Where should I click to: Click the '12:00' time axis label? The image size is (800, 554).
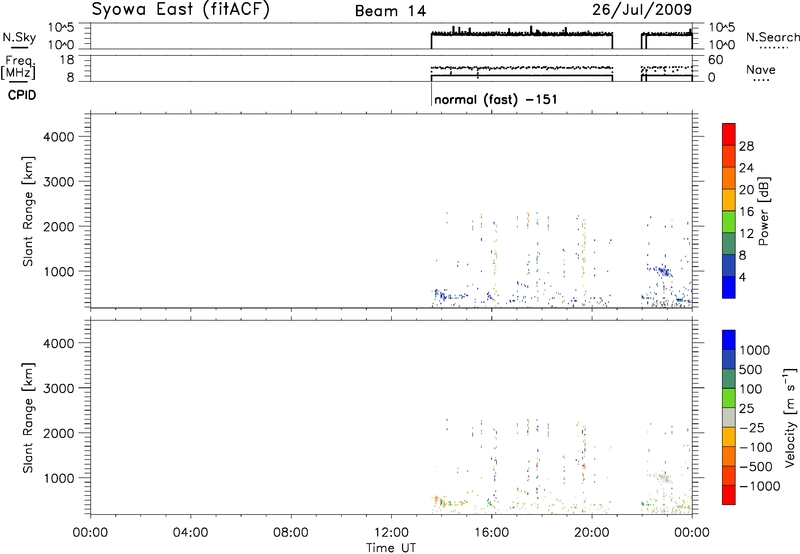pos(391,533)
